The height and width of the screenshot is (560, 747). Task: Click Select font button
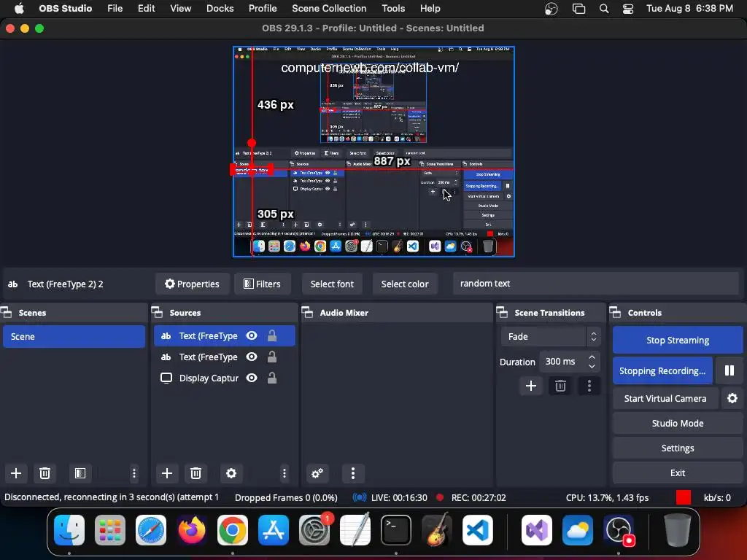click(332, 284)
